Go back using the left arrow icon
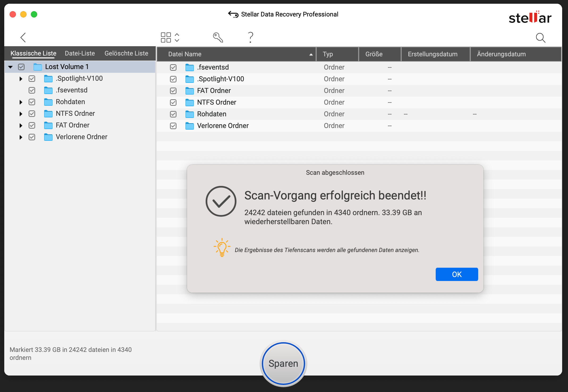Image resolution: width=568 pixels, height=392 pixels. [23, 37]
